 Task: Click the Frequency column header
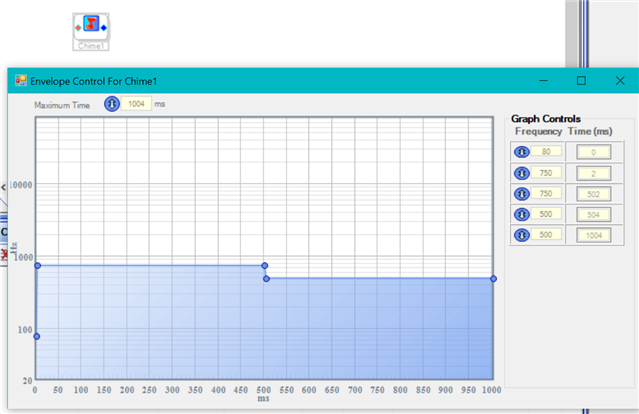pyautogui.click(x=538, y=131)
